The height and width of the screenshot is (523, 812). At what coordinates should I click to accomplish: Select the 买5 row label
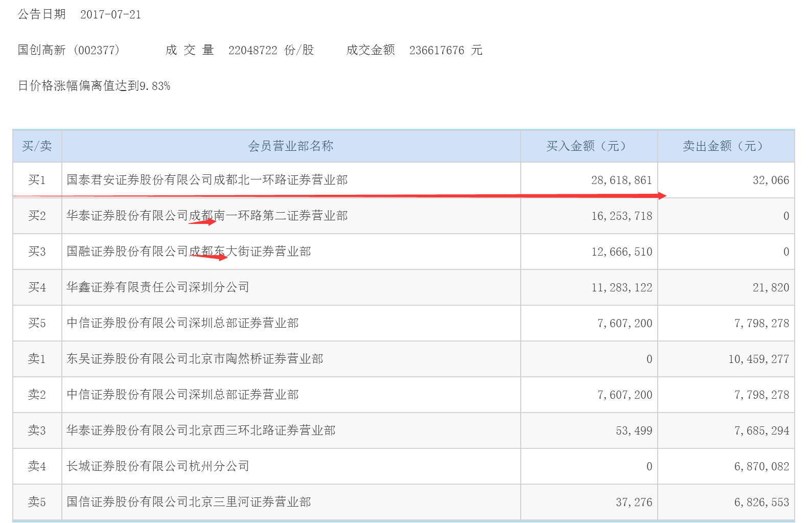click(x=37, y=323)
